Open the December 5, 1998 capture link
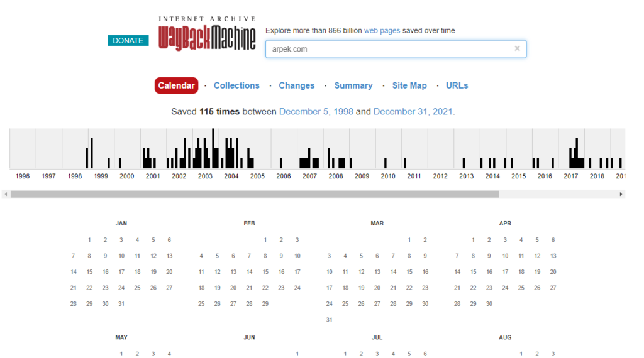This screenshot has width=644, height=358. pos(316,112)
